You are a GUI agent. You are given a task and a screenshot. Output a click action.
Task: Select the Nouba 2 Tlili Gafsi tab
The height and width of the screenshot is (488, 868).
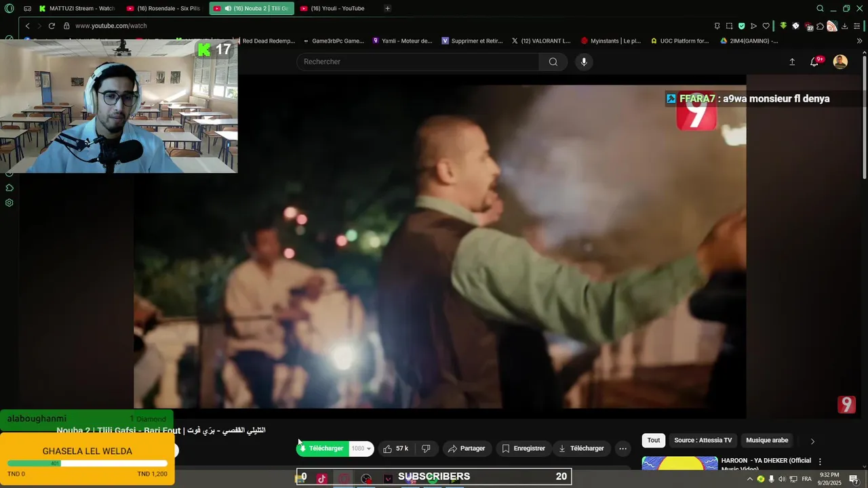[252, 8]
